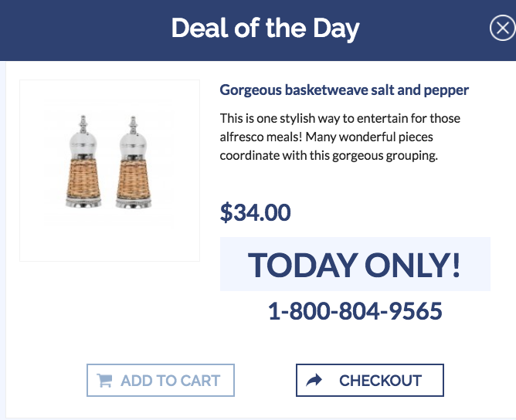Click the silver top of the left shaker

click(83, 138)
